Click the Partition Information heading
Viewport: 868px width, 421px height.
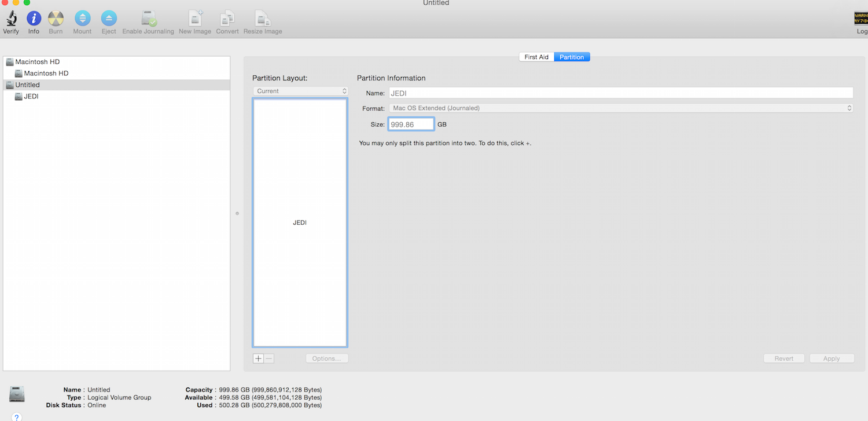[391, 78]
